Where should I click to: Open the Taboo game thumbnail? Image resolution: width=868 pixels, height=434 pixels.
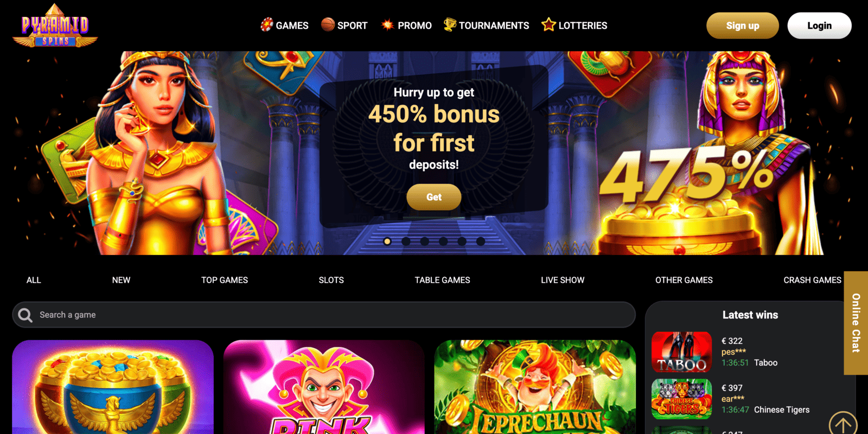681,352
